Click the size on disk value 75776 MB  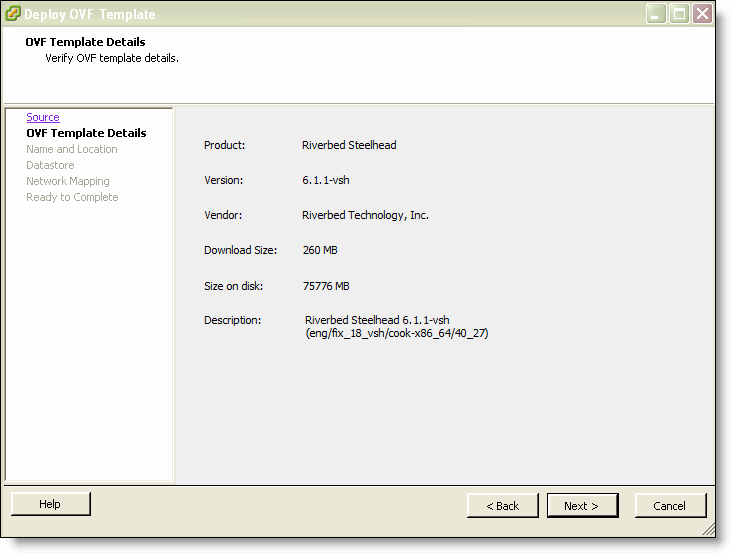click(326, 286)
